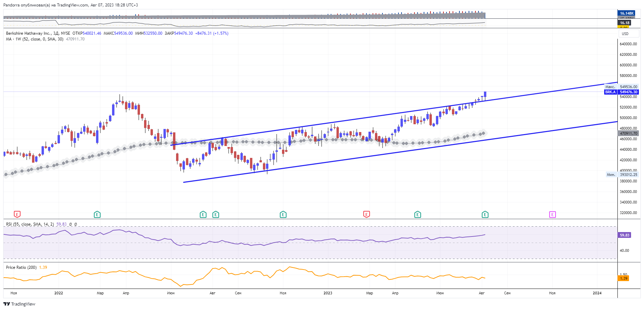
Task: Open the USD currency selector
Action: pos(629,34)
